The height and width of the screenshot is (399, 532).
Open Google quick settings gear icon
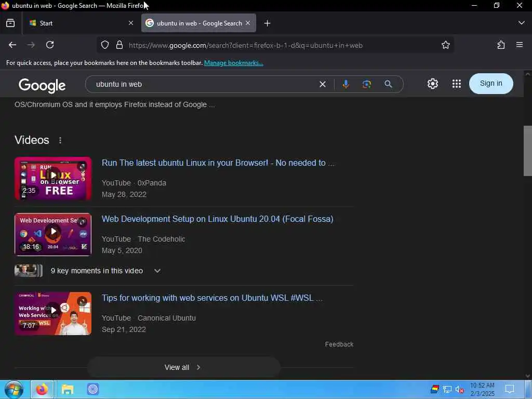coord(433,84)
